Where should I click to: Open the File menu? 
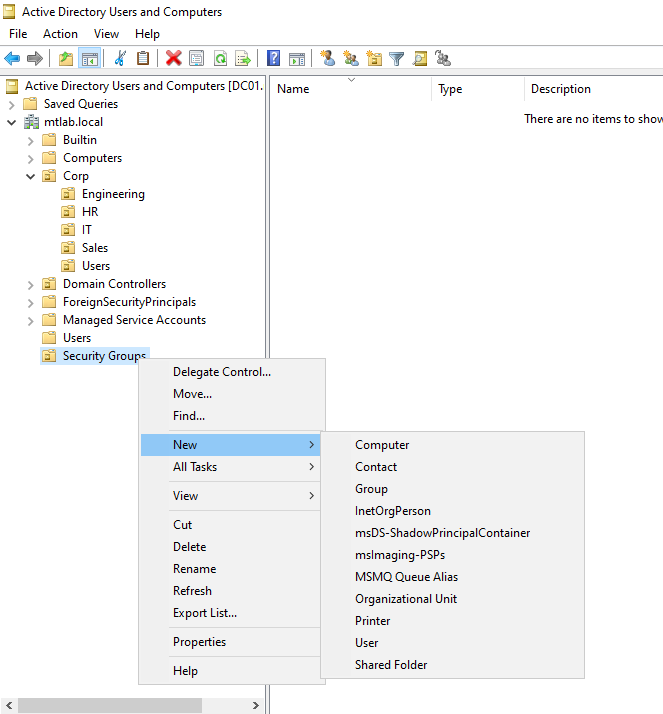tap(18, 34)
